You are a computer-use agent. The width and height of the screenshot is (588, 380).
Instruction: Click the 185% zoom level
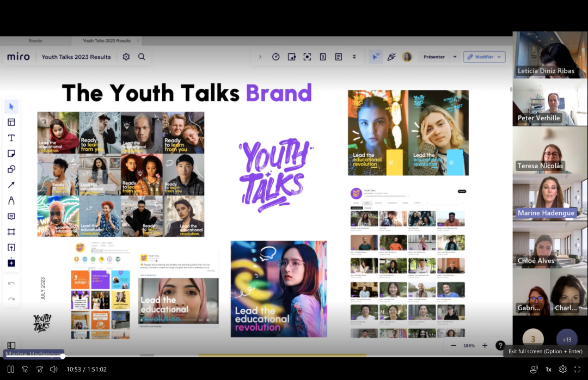(469, 346)
